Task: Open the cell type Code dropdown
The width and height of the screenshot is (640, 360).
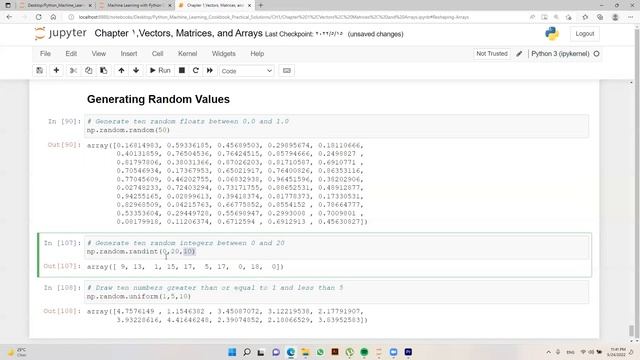Action: (x=247, y=71)
